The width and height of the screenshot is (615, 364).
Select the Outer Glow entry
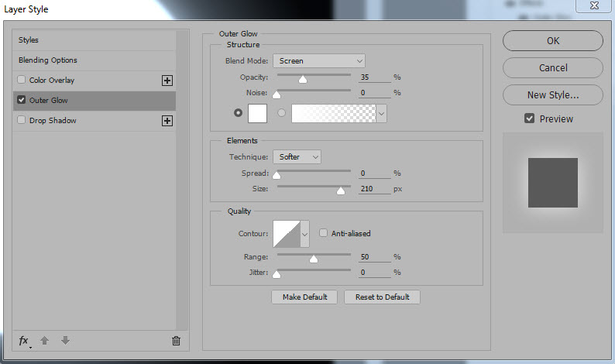pos(94,101)
